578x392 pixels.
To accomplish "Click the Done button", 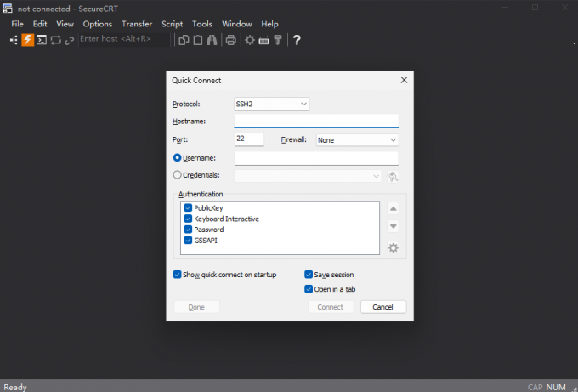I will click(x=196, y=307).
